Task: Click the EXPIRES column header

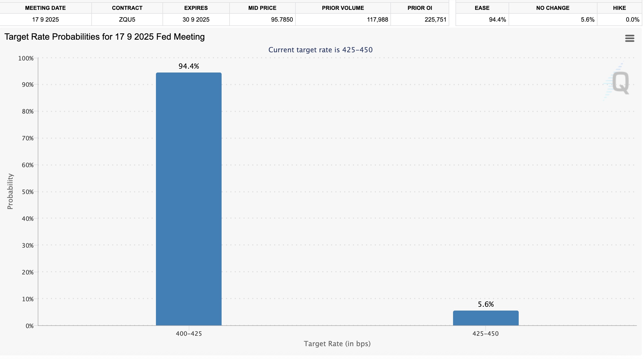Action: click(196, 8)
